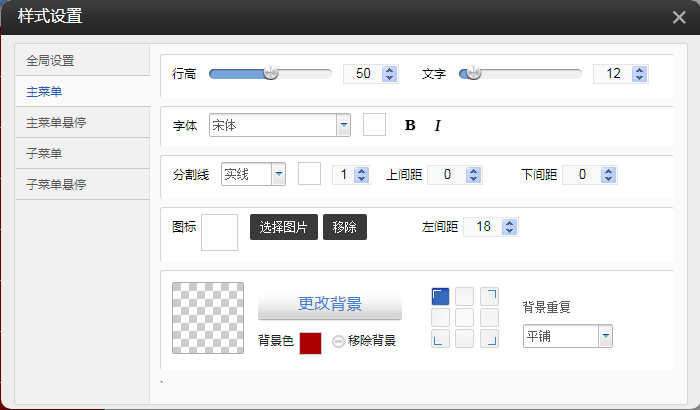This screenshot has width=700, height=410.
Task: Select bottom-center background position box
Action: tap(465, 339)
